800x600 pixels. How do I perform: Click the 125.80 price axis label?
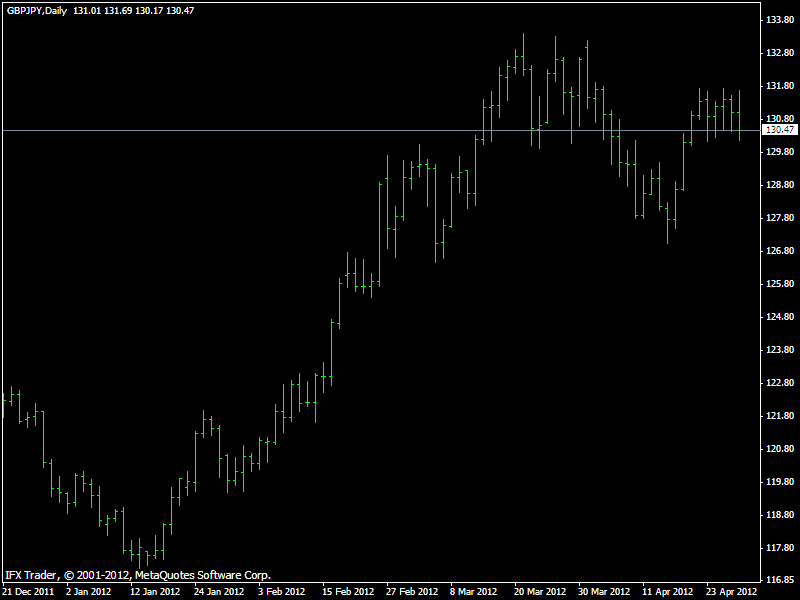click(780, 284)
